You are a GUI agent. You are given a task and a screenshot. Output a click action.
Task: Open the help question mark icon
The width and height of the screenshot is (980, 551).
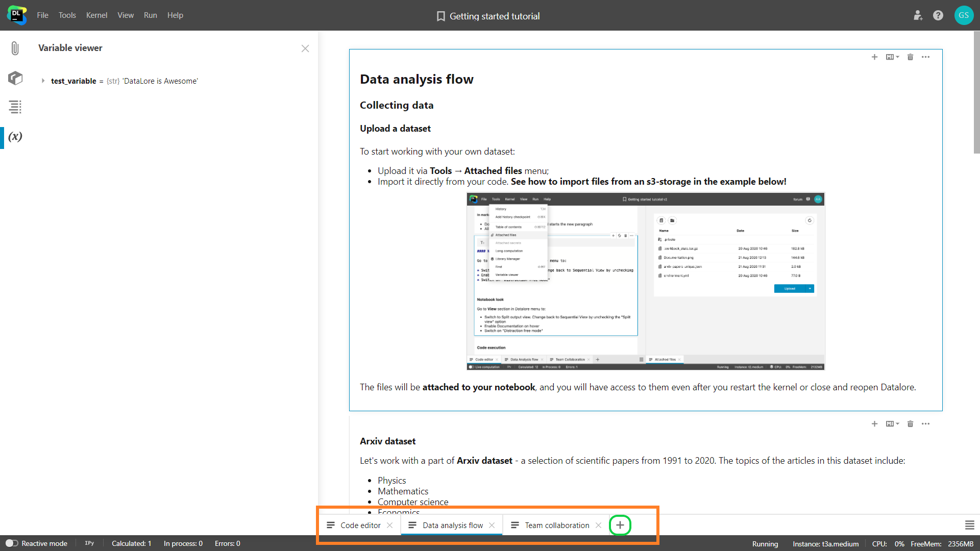pyautogui.click(x=938, y=15)
